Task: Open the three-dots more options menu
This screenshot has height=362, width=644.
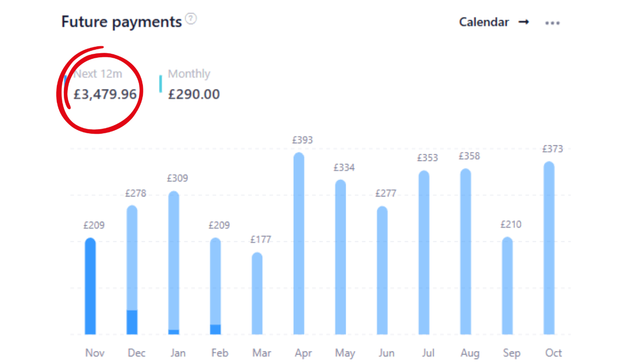Action: (x=552, y=23)
